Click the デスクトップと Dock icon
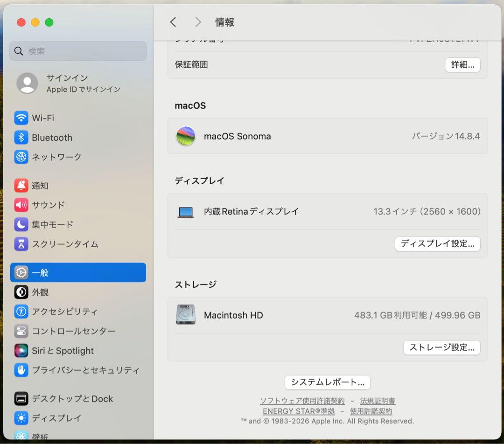This screenshot has height=444, width=504. [x=21, y=399]
